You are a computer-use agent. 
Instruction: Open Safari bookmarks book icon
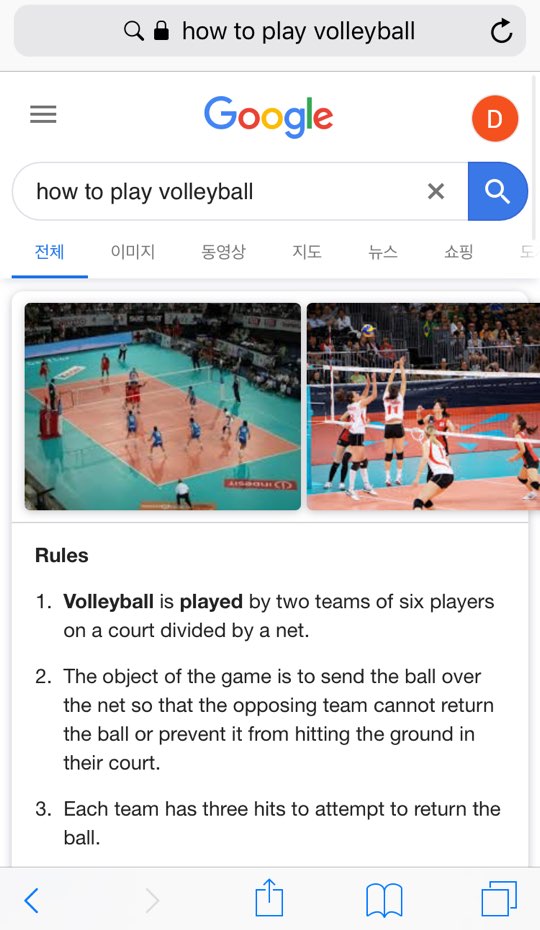[x=384, y=900]
